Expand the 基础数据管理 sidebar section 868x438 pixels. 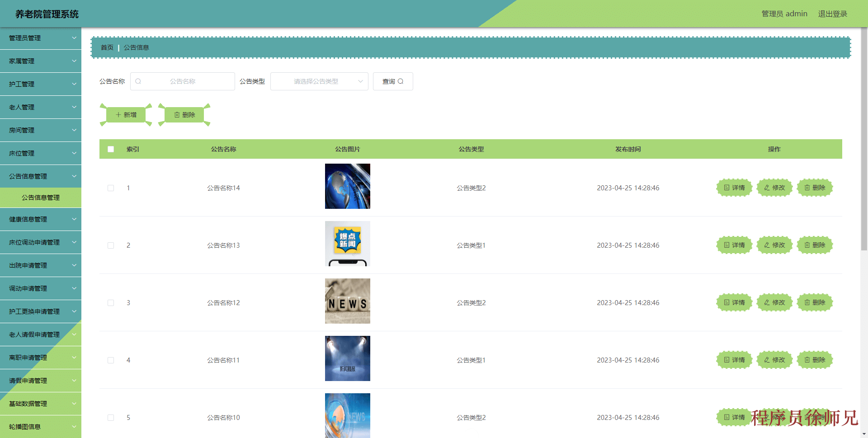click(41, 403)
